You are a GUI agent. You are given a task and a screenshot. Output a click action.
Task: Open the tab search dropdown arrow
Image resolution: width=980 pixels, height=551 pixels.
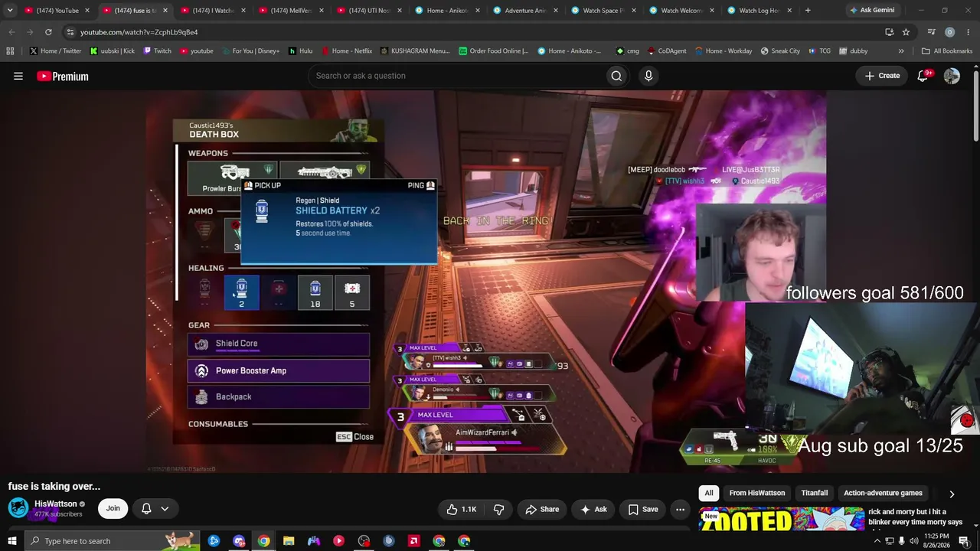10,10
